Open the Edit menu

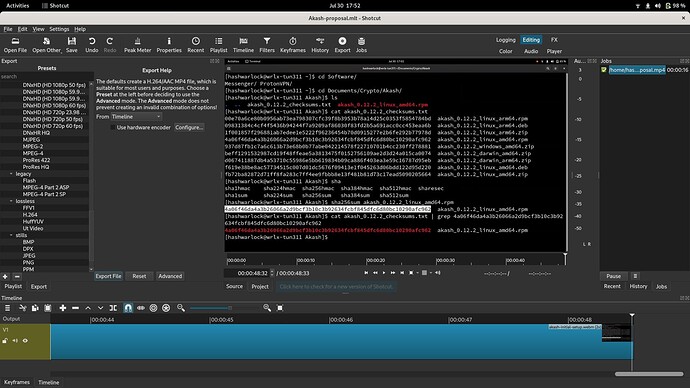[22, 29]
